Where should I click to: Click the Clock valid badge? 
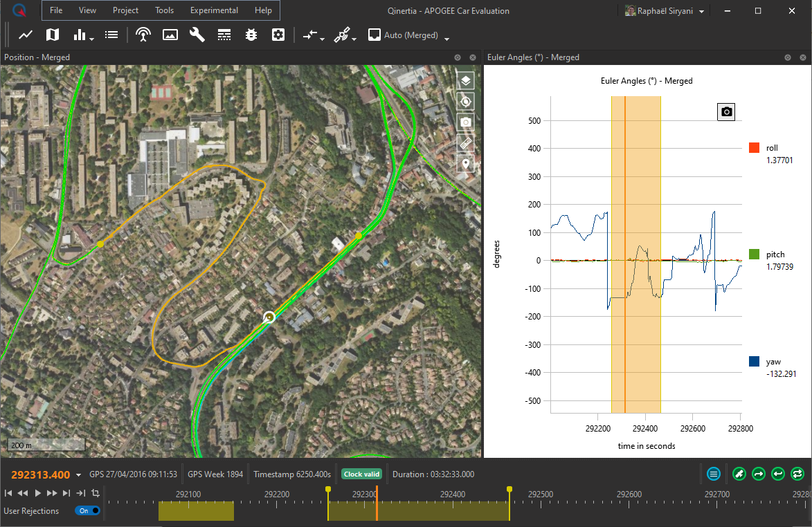pos(362,474)
